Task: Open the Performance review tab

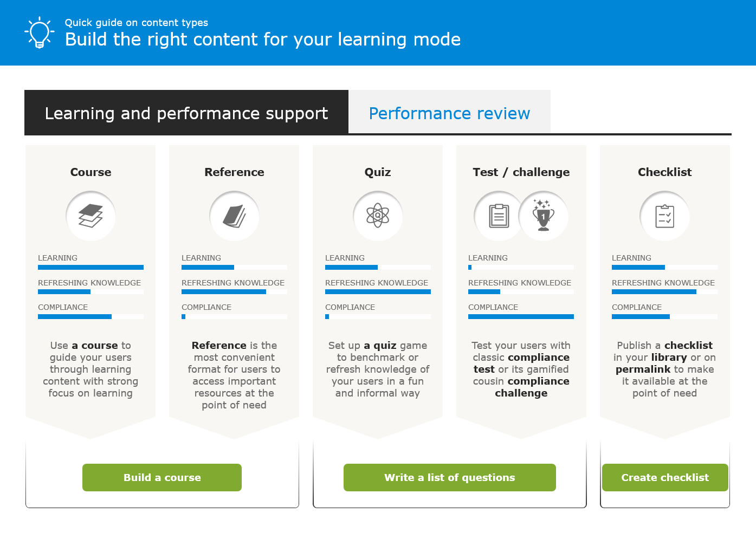Action: click(449, 113)
